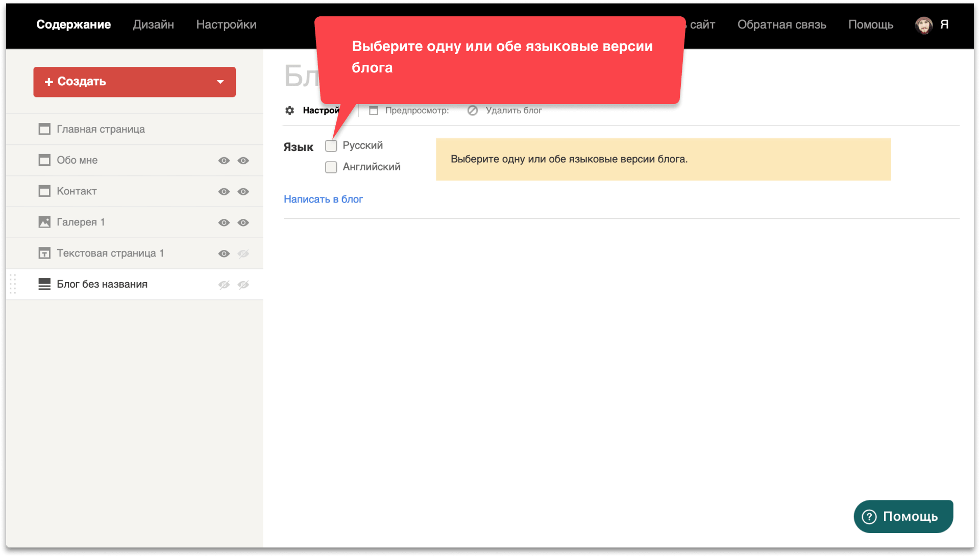Click the Блог без названия blog icon

[x=44, y=285]
